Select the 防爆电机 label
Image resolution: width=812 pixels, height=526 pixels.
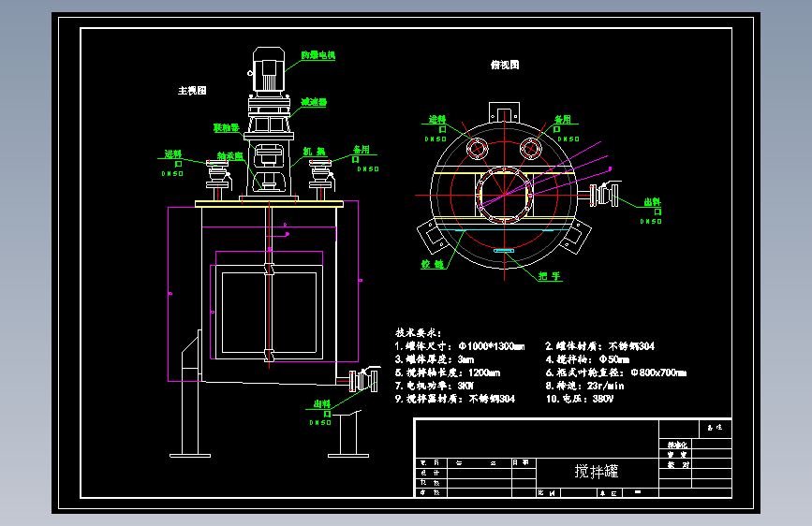tap(318, 55)
